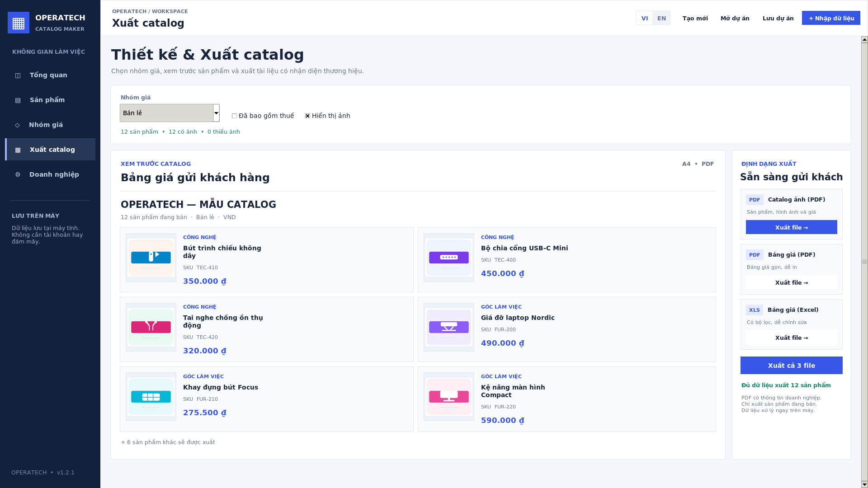Click + Nhập dữ liệu button
This screenshot has width=868, height=488.
click(831, 18)
